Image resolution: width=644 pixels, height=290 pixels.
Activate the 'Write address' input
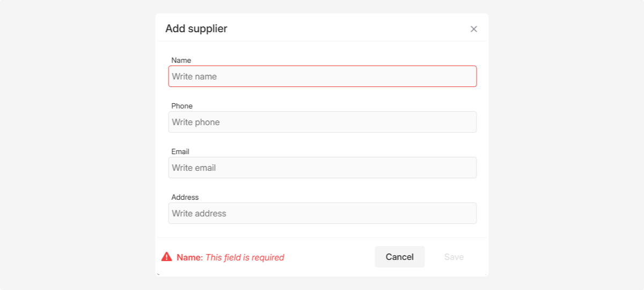322,213
